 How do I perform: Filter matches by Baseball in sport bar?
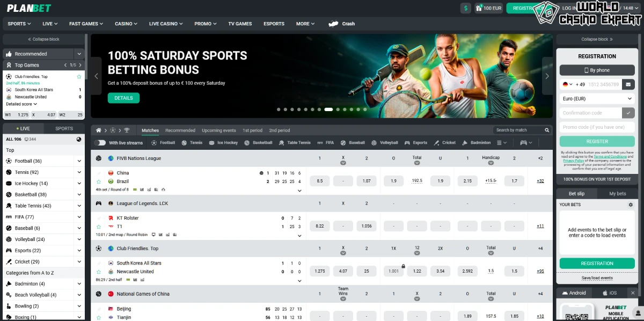[x=353, y=143]
